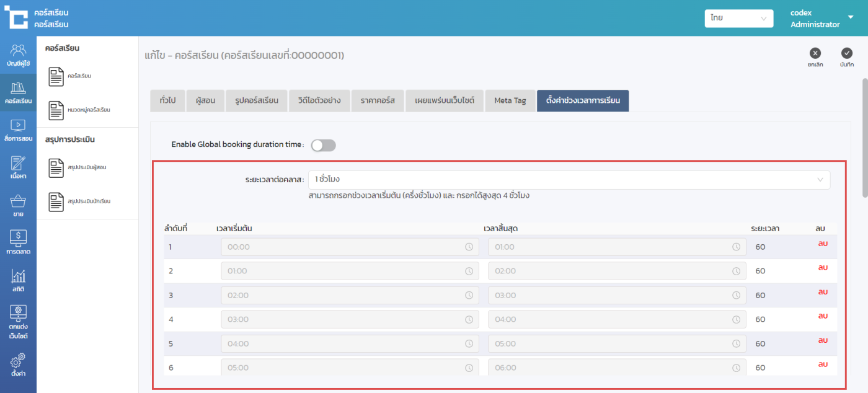This screenshot has width=868, height=393.
Task: Toggle Enable Global booking duration time switch
Action: 323,145
